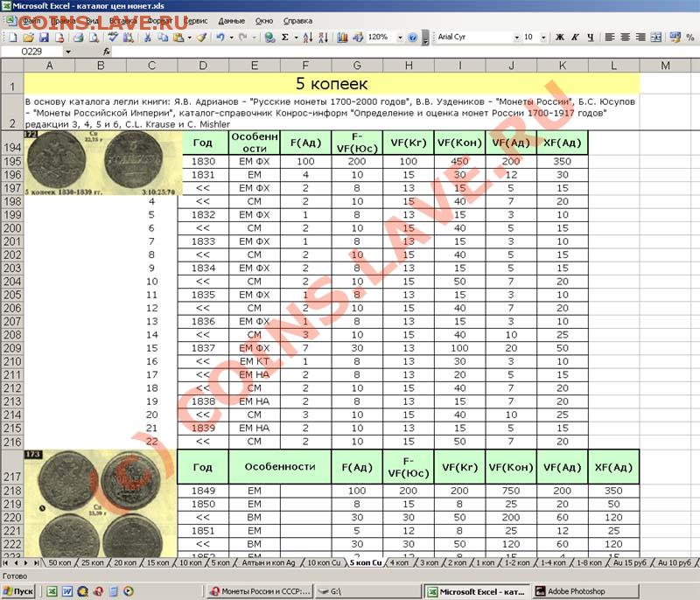Launch Word from the quick launch icon

[67, 591]
